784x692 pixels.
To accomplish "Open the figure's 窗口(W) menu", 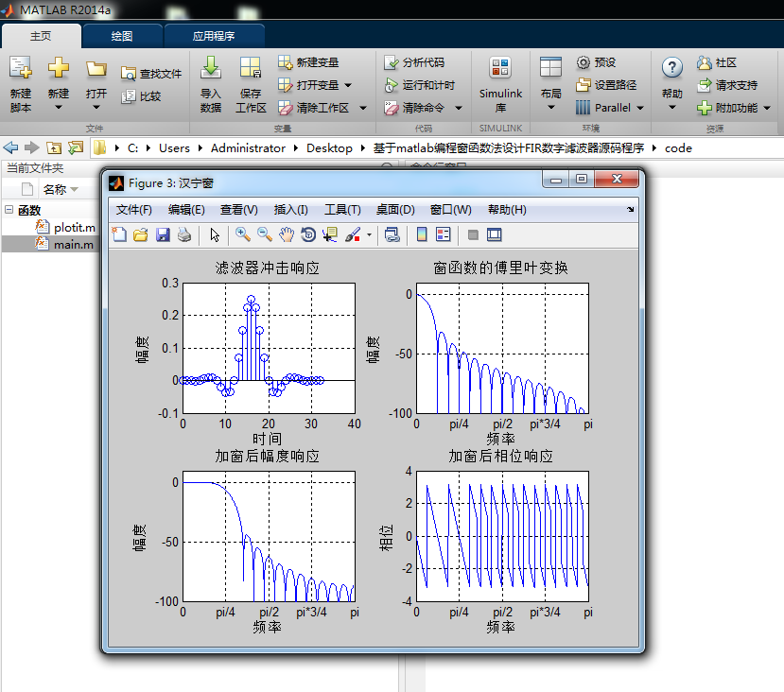I will tap(450, 210).
